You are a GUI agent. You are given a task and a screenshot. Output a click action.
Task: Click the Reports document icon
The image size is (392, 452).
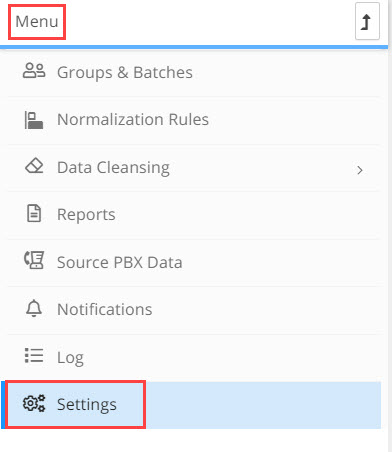point(34,214)
